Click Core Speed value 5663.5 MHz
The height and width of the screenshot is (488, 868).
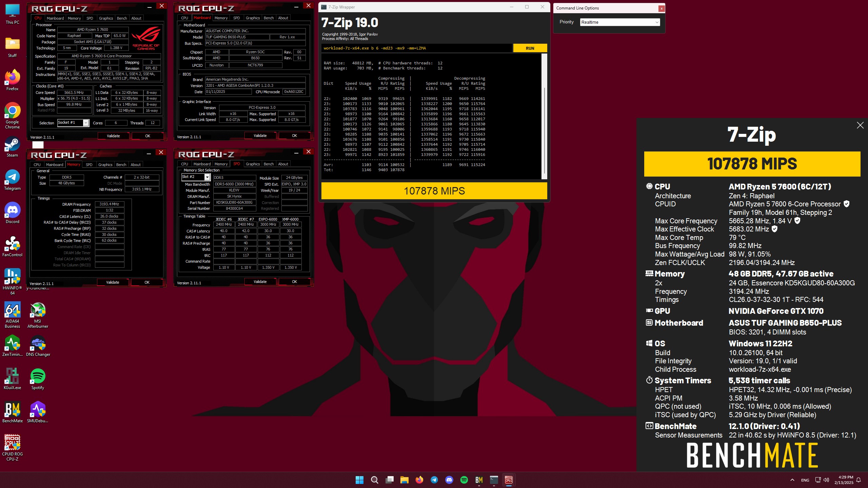click(74, 93)
